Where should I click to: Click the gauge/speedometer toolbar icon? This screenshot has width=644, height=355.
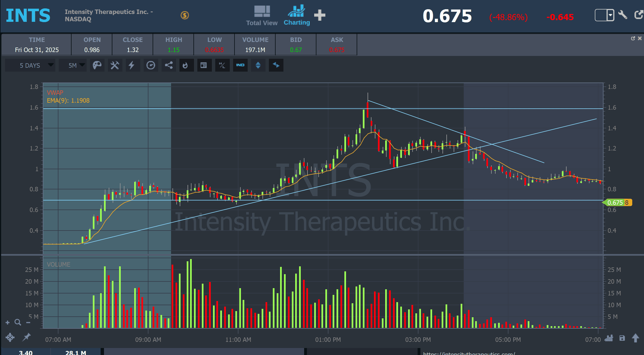click(151, 65)
